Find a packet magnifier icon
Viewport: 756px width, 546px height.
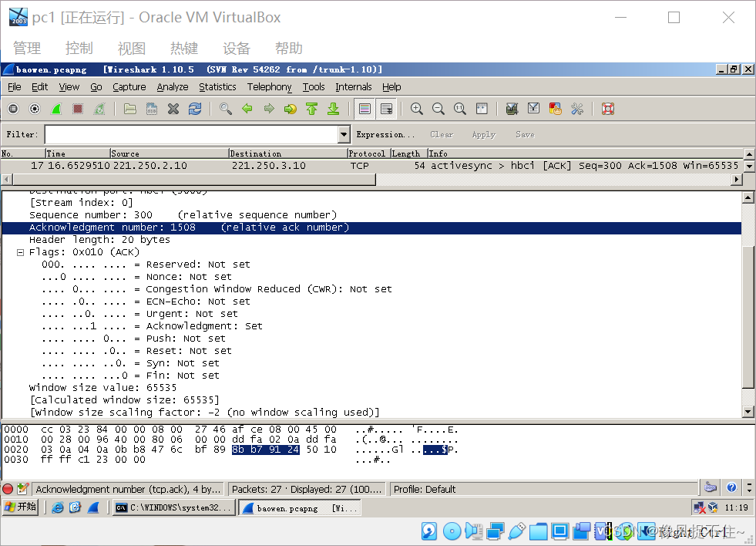point(225,109)
